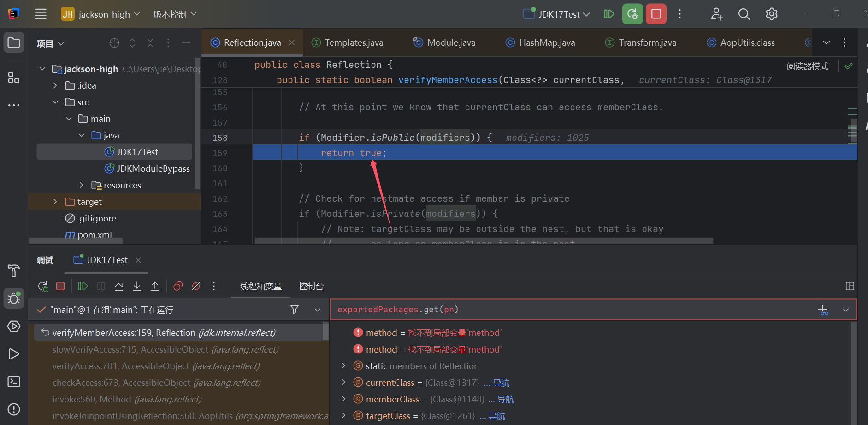868x425 pixels.
Task: Click Resume Program in the top toolbar
Action: point(609,14)
